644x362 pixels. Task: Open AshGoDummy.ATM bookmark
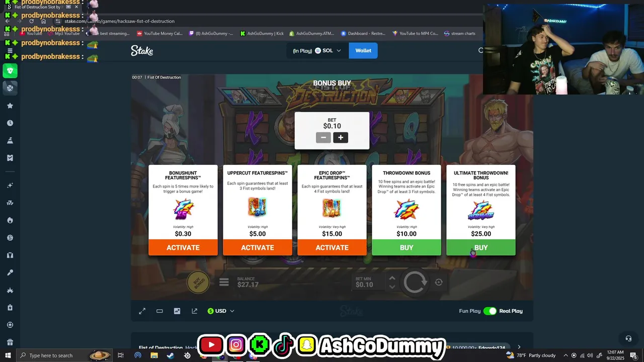(312, 34)
